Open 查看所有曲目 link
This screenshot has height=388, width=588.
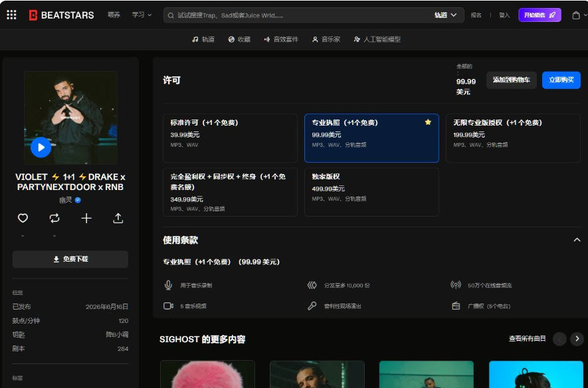point(527,339)
